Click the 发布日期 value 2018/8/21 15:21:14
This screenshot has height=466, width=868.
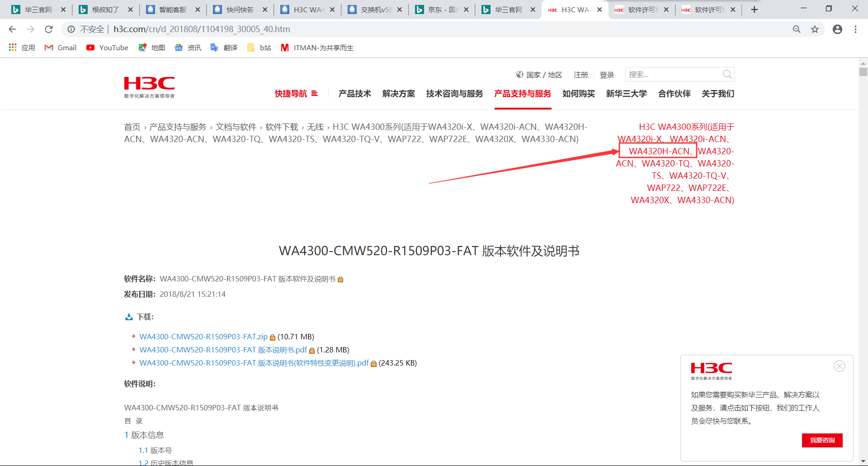tap(193, 294)
